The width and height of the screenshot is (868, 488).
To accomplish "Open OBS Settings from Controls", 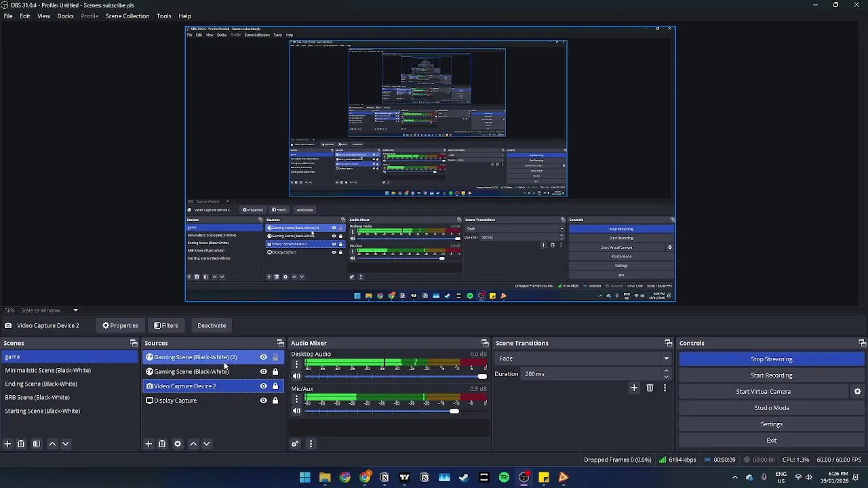I will click(772, 424).
